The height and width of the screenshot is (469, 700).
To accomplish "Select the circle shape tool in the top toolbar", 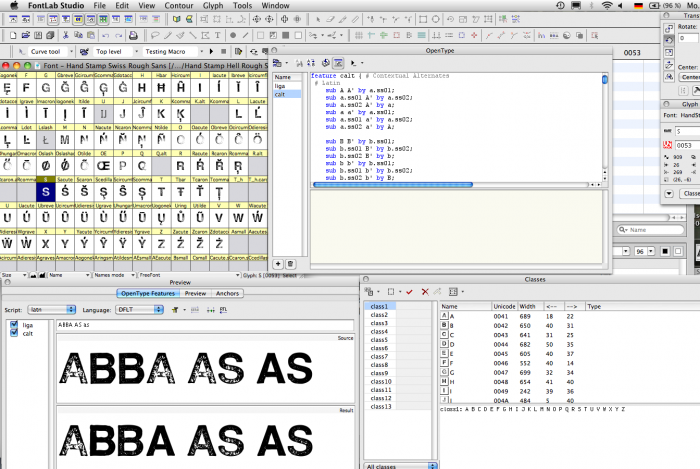I will [435, 19].
